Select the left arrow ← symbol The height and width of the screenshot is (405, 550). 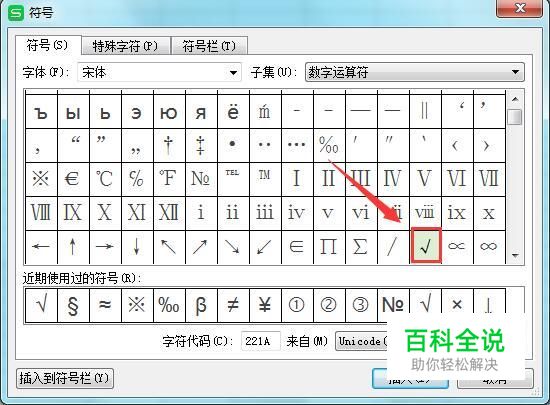41,247
